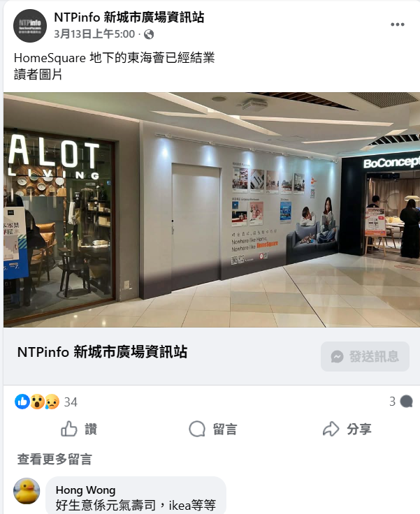Click the 留言 comment button

point(212,429)
